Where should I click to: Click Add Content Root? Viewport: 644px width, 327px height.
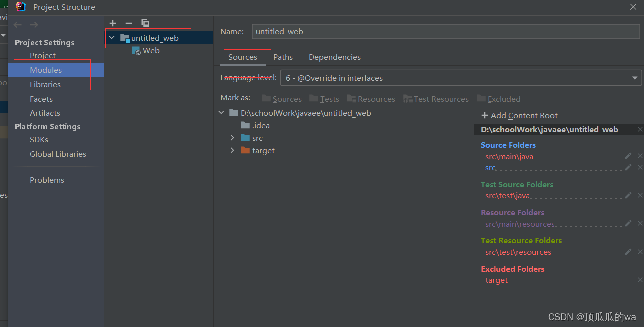point(519,115)
